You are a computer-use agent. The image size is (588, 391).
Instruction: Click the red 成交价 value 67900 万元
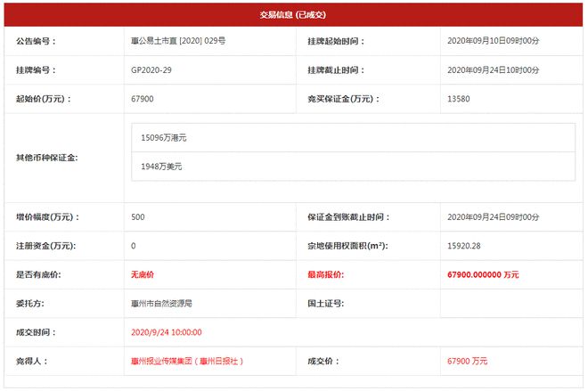point(467,361)
